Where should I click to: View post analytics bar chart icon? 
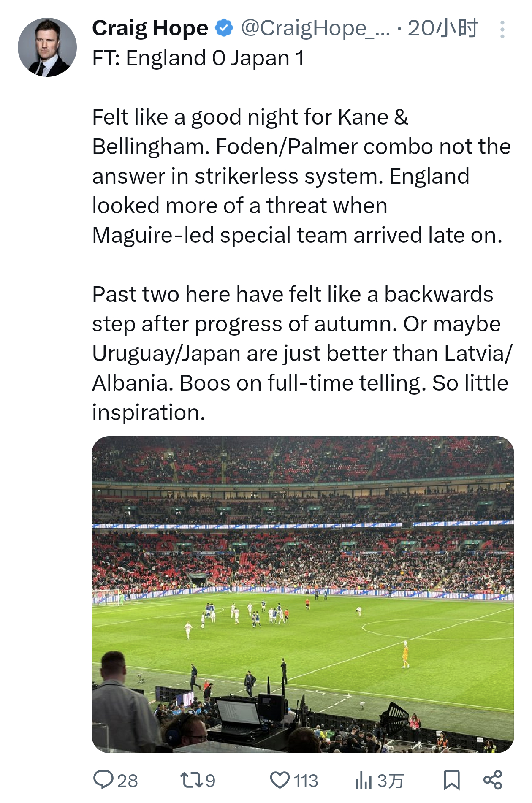click(x=363, y=780)
